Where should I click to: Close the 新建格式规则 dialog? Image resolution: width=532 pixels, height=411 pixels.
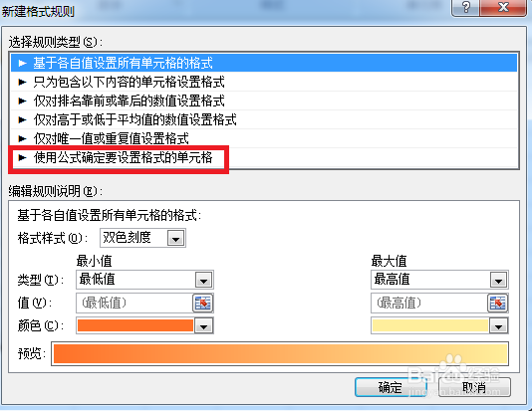click(x=503, y=7)
